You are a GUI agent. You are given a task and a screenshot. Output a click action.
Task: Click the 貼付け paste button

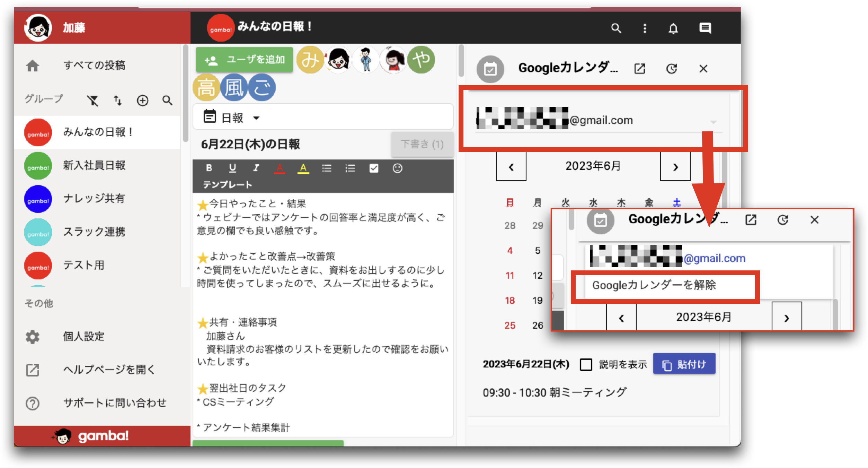(x=684, y=364)
